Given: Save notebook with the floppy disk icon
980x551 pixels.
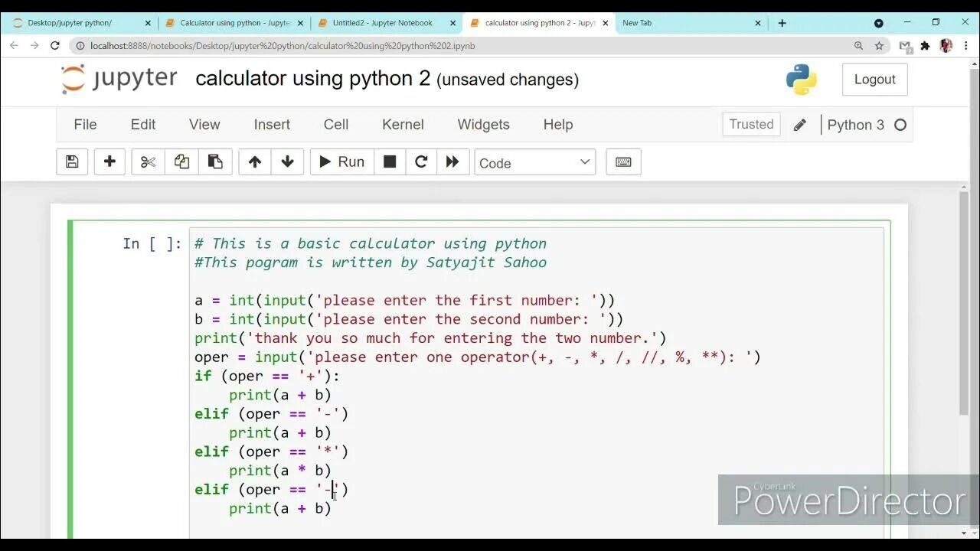Looking at the screenshot, I should coord(72,161).
